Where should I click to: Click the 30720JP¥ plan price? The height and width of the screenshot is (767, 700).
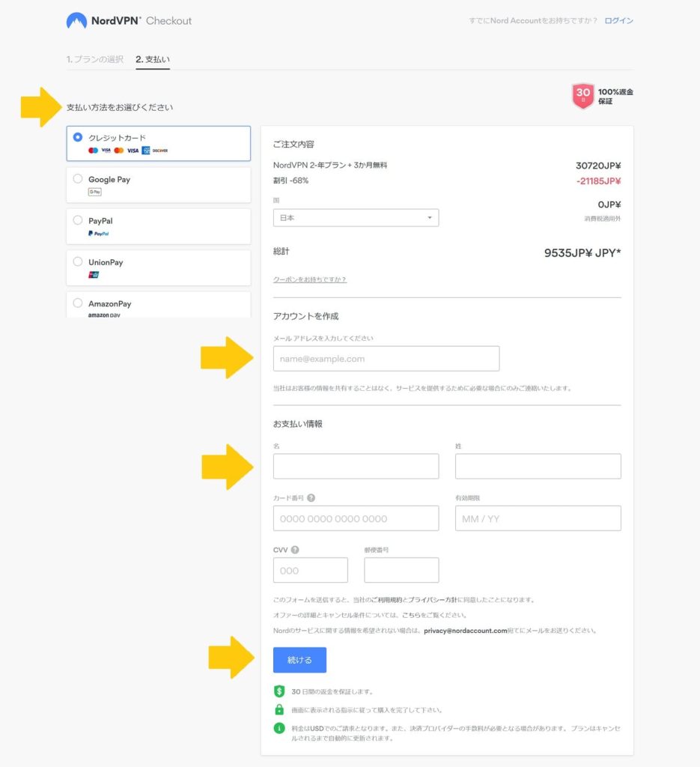pos(598,166)
